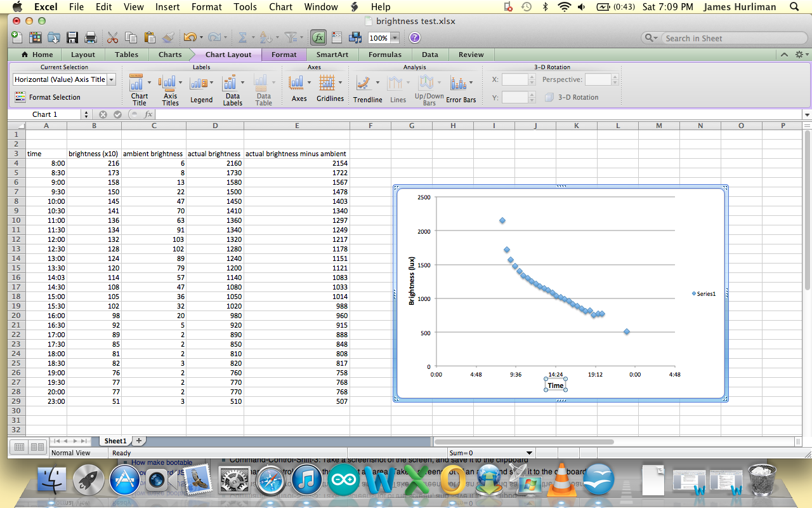Switch to the Layout ribbon tab
The width and height of the screenshot is (812, 508).
pos(83,55)
